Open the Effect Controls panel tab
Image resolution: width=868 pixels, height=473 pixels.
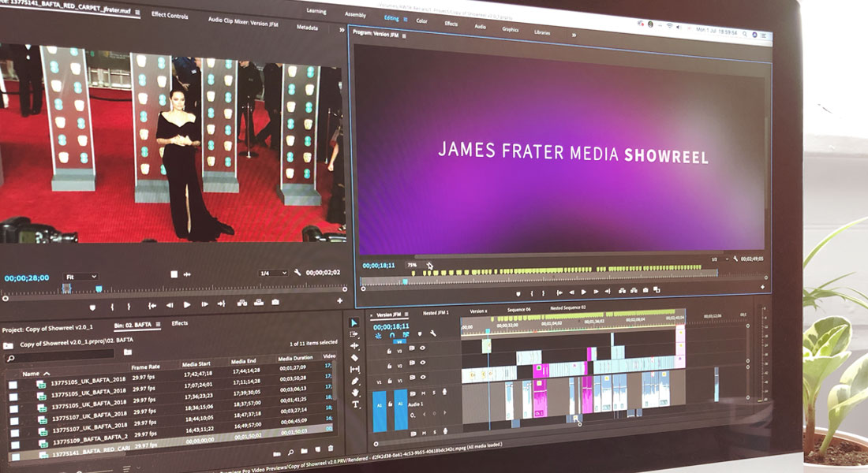(x=170, y=15)
